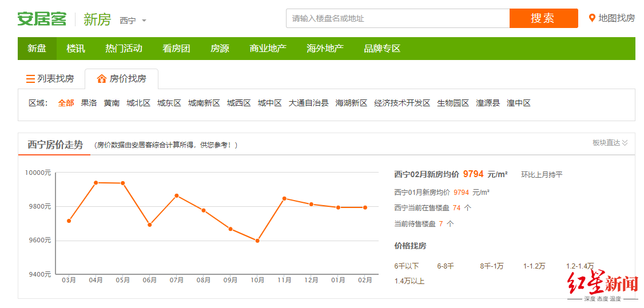Click the 03月 data point on the chart
The height and width of the screenshot is (308, 644).
click(69, 221)
